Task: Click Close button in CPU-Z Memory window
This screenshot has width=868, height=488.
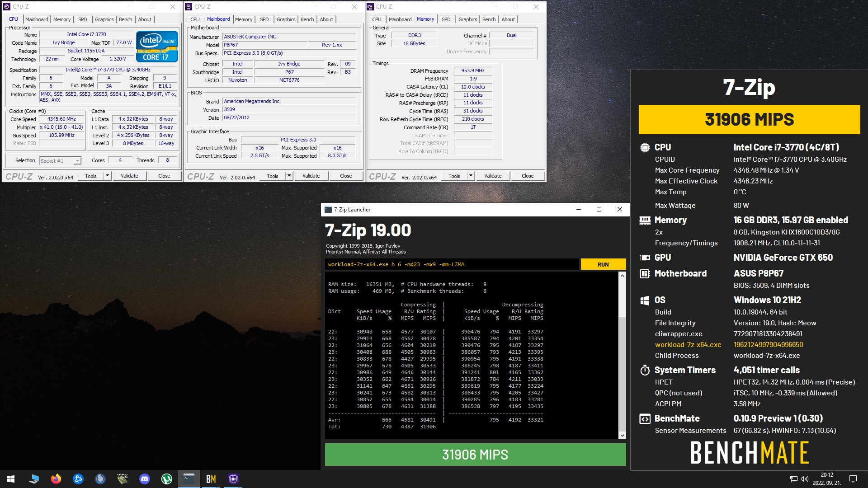Action: (528, 176)
